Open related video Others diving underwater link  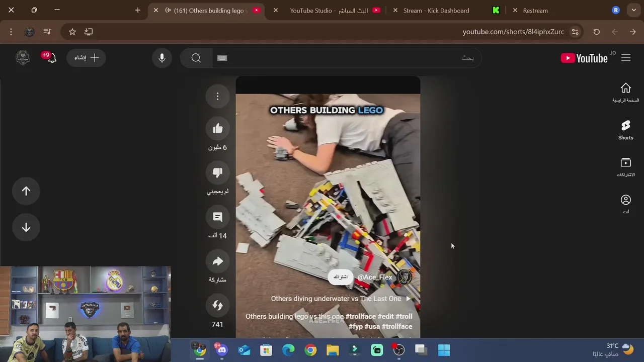(341, 299)
